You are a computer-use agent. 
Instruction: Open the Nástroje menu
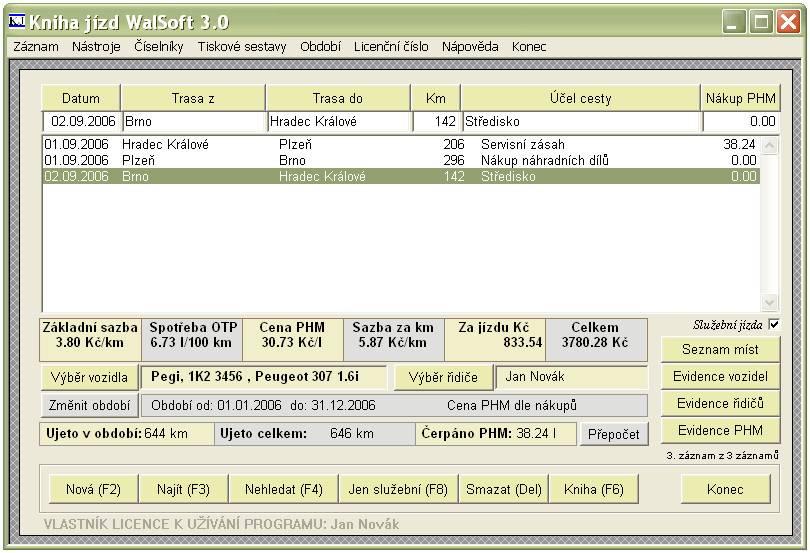click(96, 47)
